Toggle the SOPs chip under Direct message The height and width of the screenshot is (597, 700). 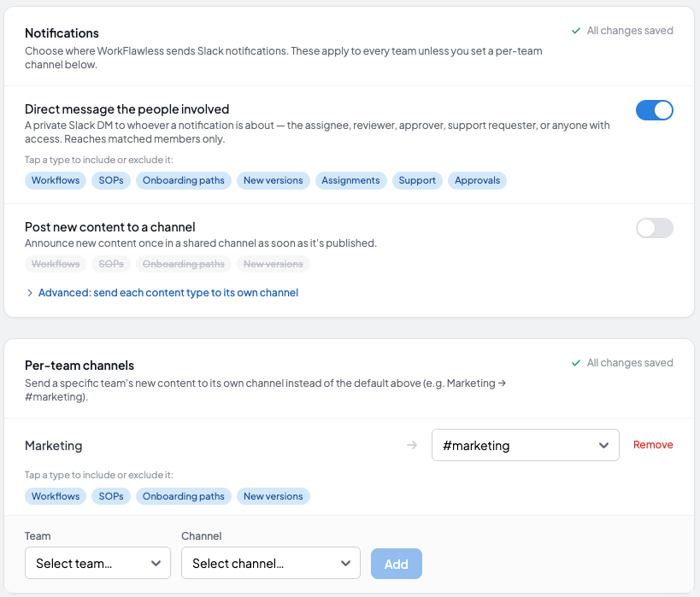(111, 180)
